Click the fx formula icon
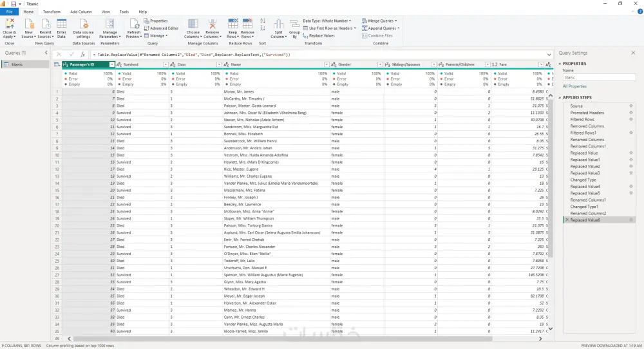 point(82,54)
